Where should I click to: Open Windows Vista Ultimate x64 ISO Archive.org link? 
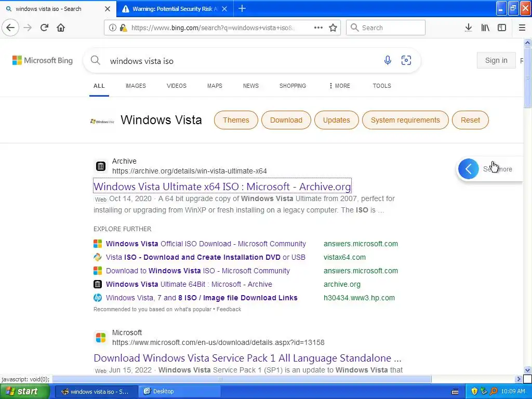click(222, 187)
